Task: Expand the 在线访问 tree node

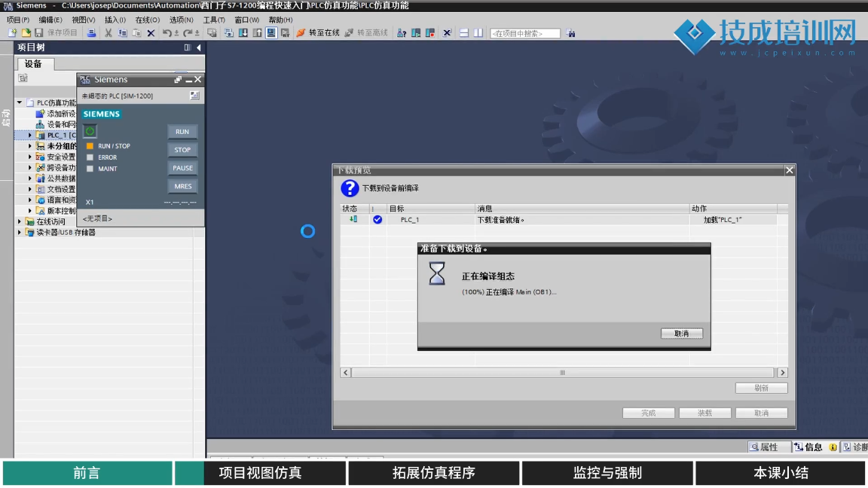Action: pyautogui.click(x=20, y=221)
